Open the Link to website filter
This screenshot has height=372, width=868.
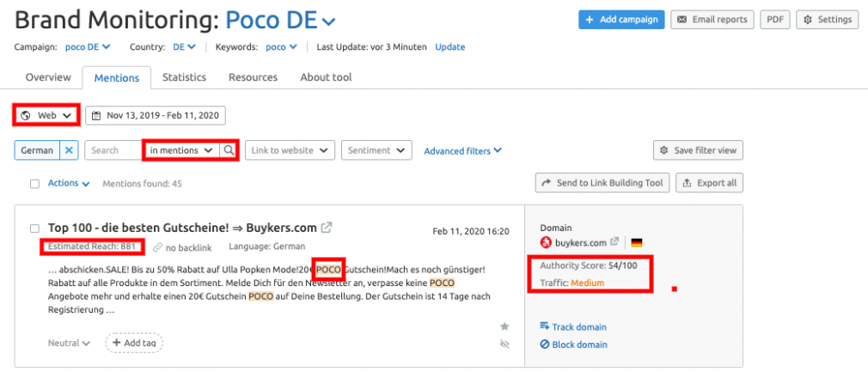point(290,150)
